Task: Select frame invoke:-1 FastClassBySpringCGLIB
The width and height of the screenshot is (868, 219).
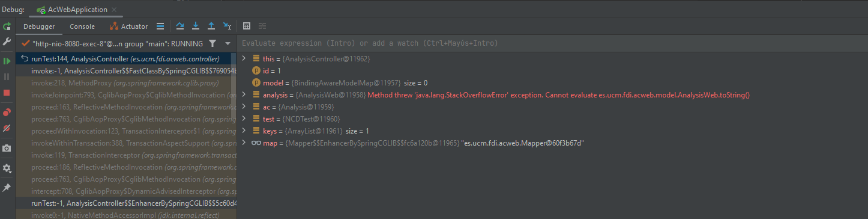Action: (x=127, y=71)
